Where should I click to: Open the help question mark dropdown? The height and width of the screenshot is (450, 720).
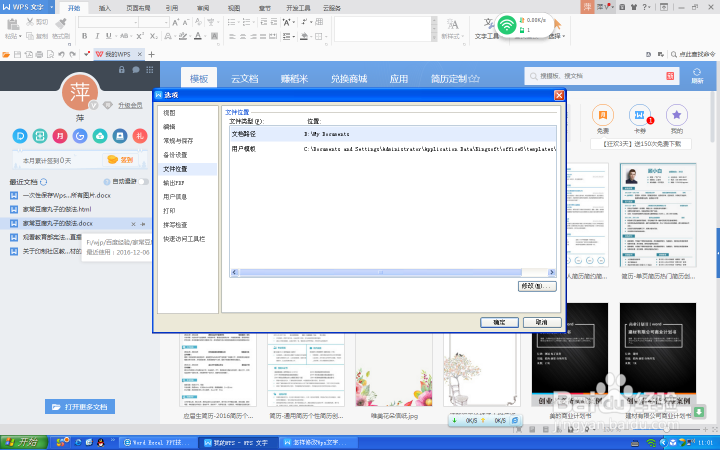click(x=647, y=7)
